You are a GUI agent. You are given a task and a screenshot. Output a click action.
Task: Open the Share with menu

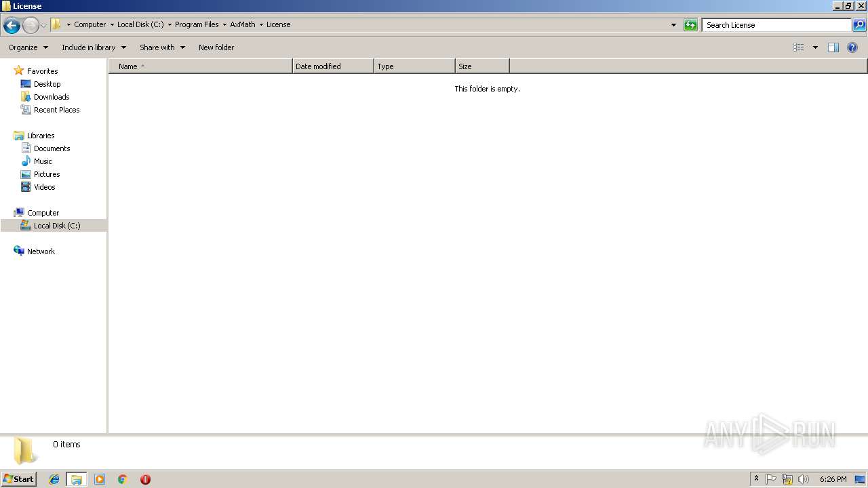click(162, 47)
